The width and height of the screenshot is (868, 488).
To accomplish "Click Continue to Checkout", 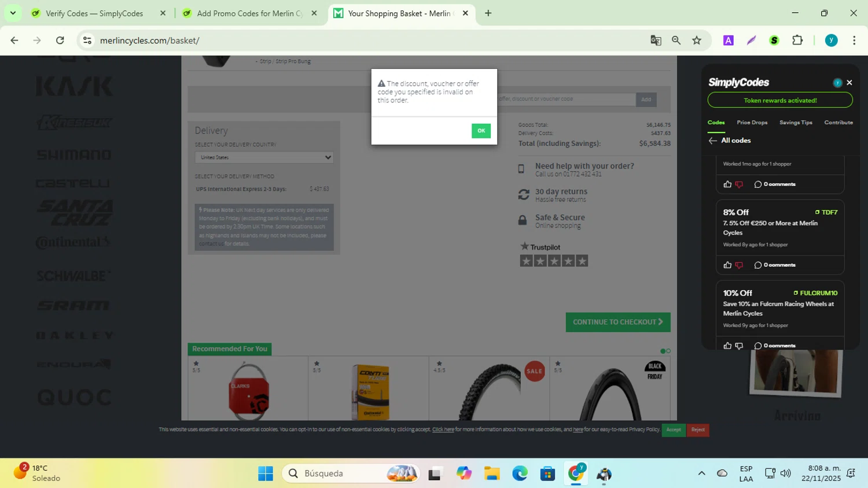I will 618,322.
